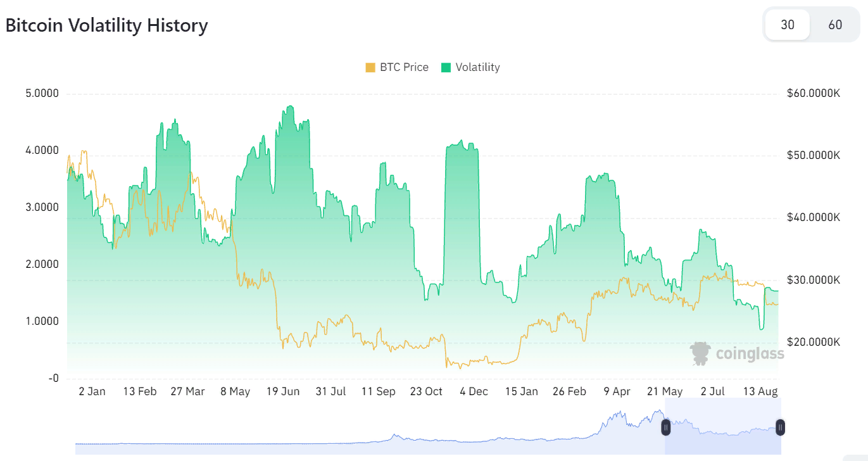Click the 5.0000 volatility axis label

click(x=42, y=94)
